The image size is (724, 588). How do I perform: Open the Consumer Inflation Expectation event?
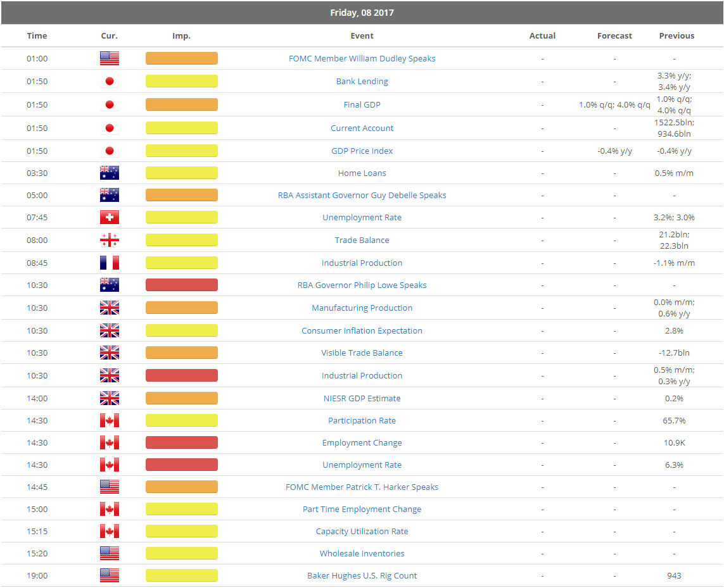pos(362,331)
